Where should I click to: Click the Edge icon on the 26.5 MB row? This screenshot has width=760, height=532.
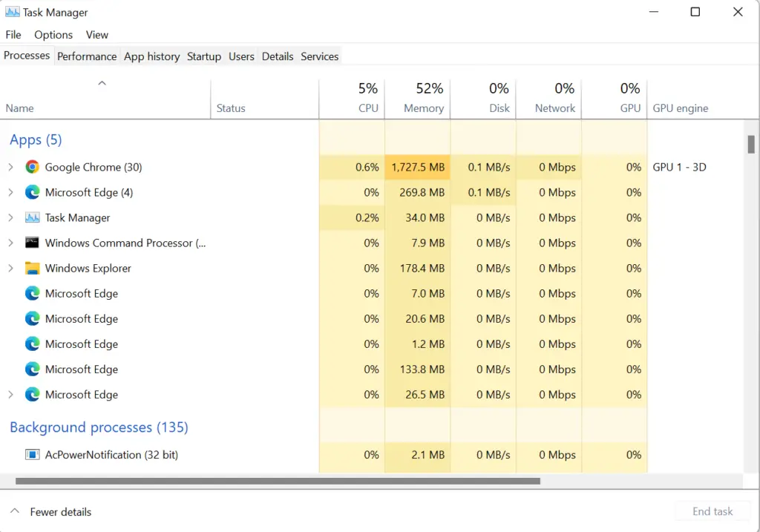point(32,395)
